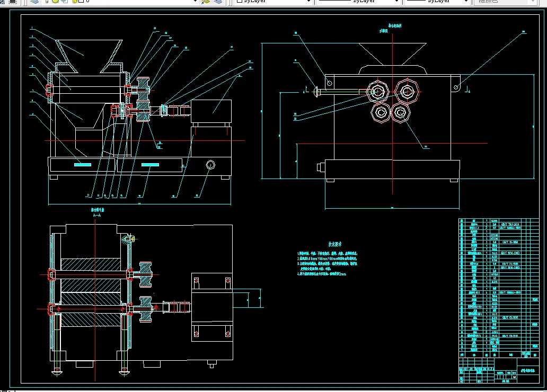Open the linetype ByLayer dropdown

click(396, 2)
